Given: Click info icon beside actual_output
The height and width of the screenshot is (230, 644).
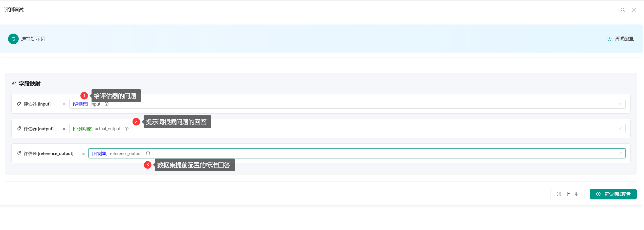Looking at the screenshot, I should pos(127,129).
